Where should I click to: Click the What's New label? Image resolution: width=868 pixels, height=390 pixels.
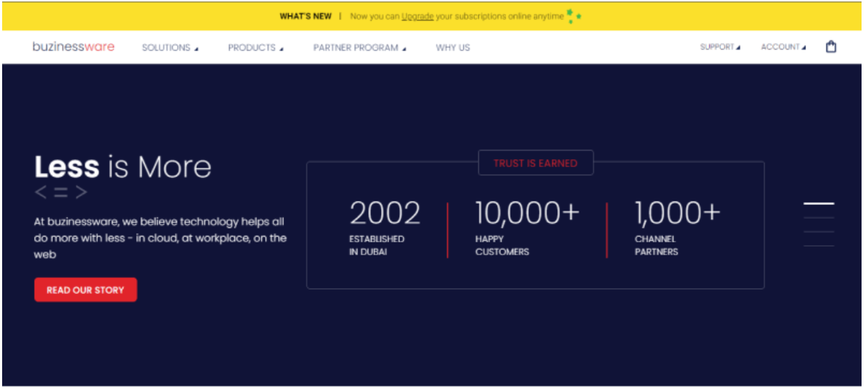coord(305,16)
